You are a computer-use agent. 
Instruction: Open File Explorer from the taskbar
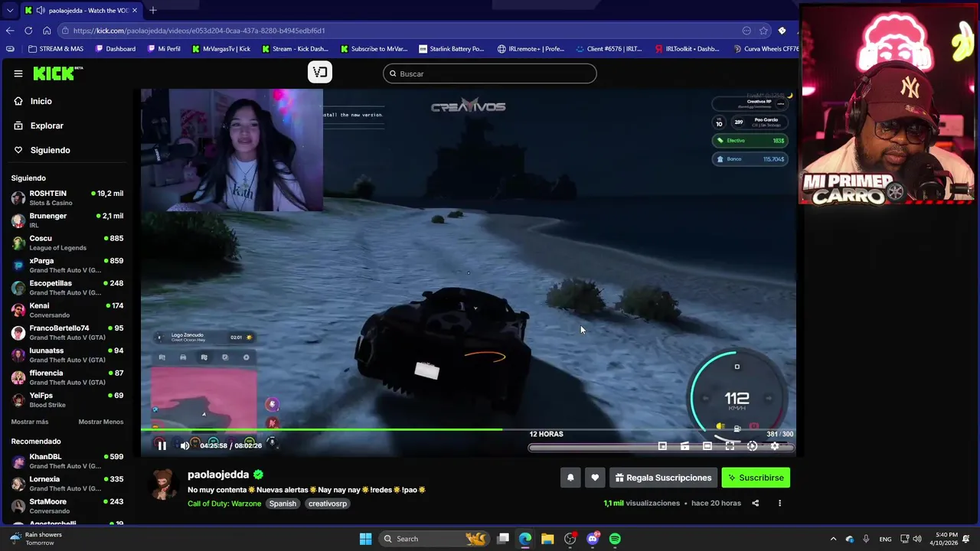coord(547,539)
